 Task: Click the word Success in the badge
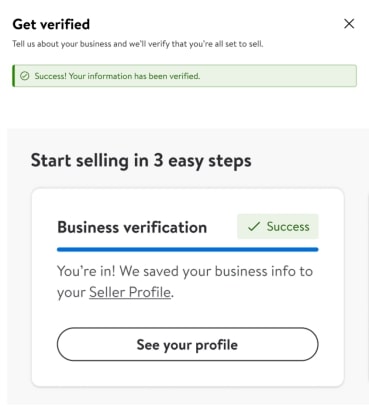click(x=288, y=227)
